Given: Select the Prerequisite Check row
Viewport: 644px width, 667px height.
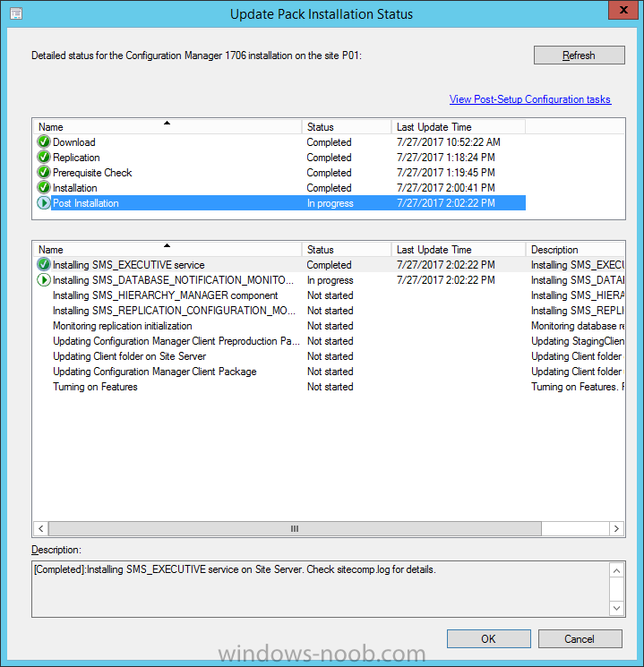Looking at the screenshot, I should (281, 173).
